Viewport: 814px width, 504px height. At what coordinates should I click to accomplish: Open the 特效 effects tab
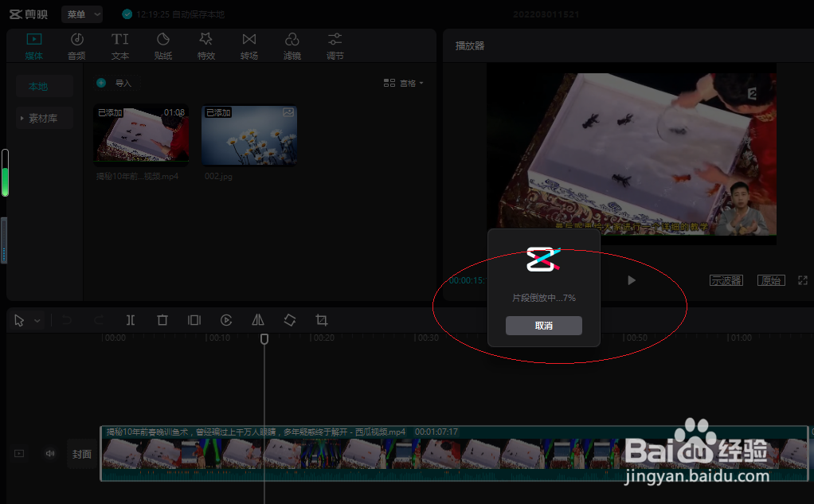click(x=206, y=46)
